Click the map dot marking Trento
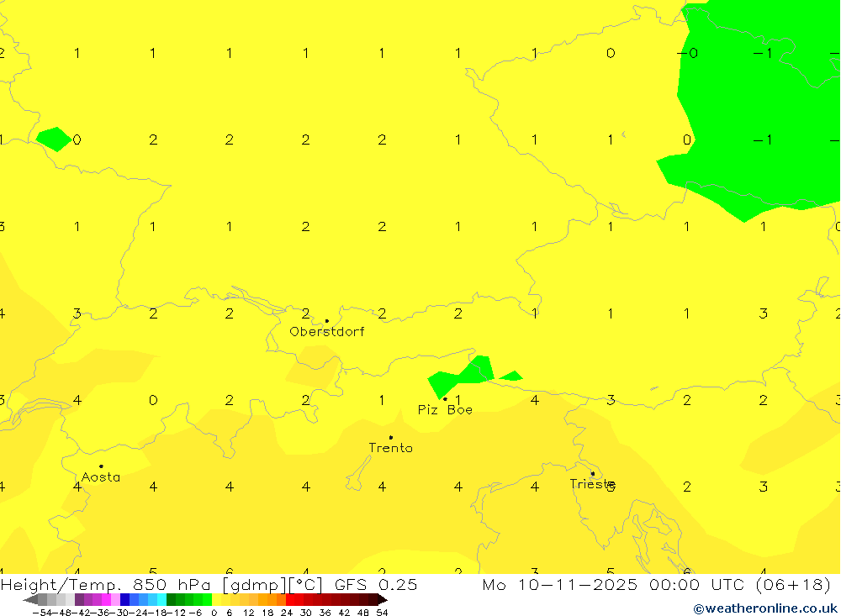 tap(390, 438)
